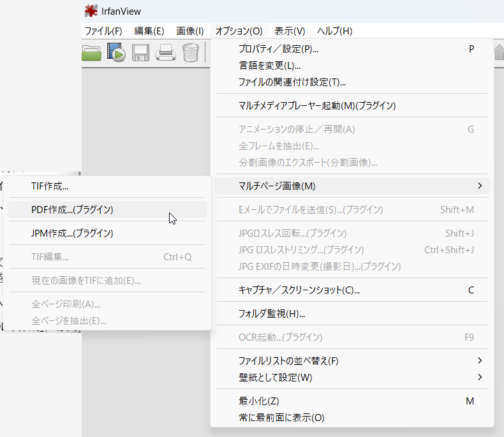Choose PDF作成...(プラグイン) in submenu
Screen dimensions: 504x437
(107, 209)
